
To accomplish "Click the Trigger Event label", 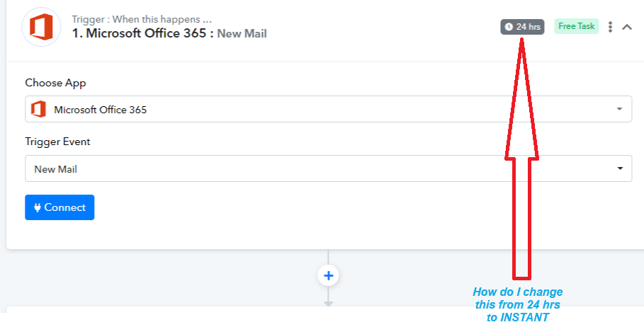I will point(57,142).
